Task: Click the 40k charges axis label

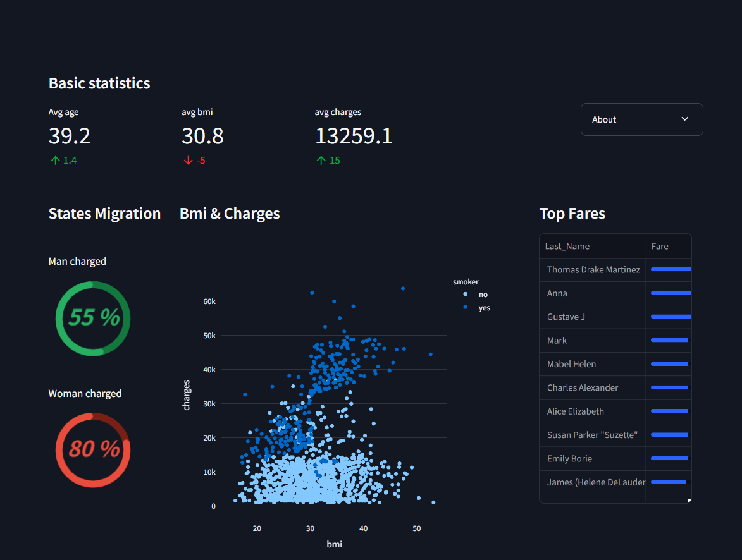Action: click(209, 370)
